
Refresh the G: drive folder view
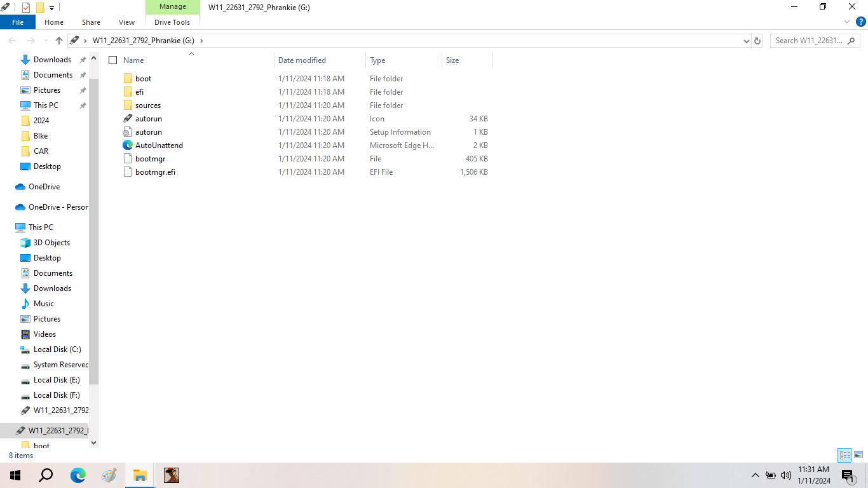point(757,41)
